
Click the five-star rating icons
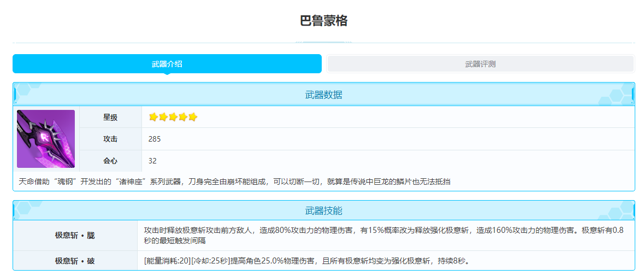(173, 117)
